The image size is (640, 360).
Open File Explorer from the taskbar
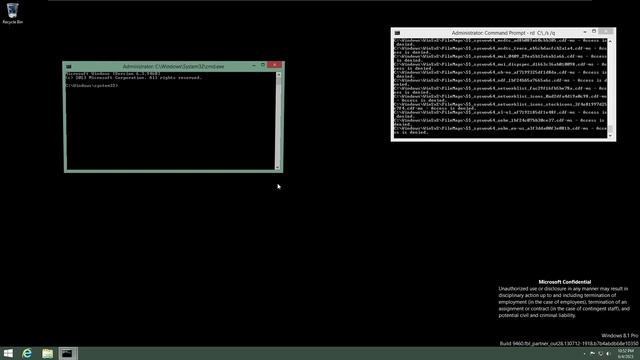(47, 353)
